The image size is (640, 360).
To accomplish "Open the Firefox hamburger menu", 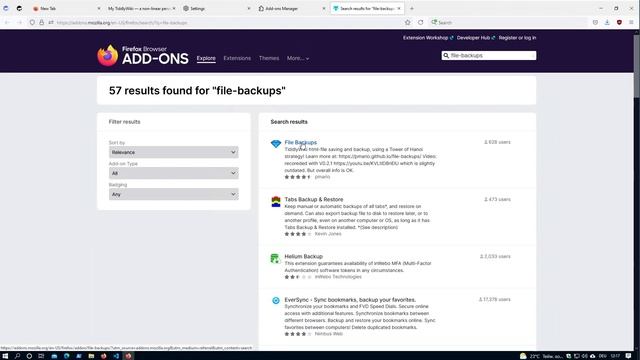I will tap(631, 22).
